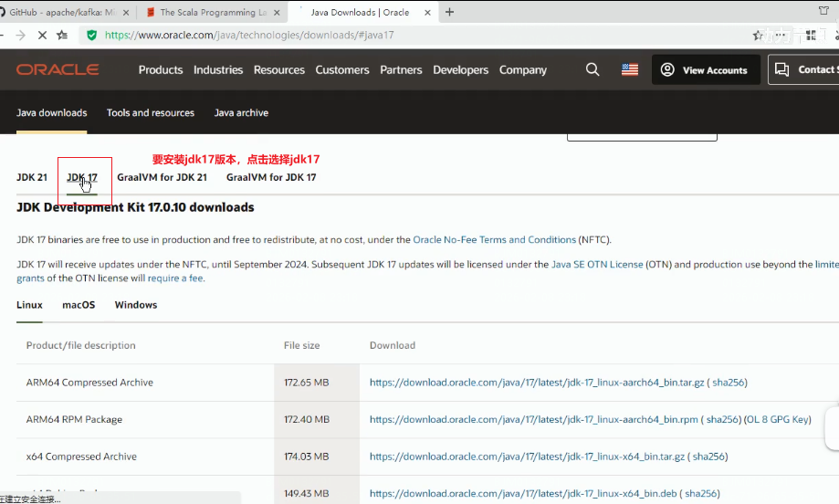839x504 pixels.
Task: Switch to GraalVM for JDK 17 tab
Action: click(x=271, y=177)
